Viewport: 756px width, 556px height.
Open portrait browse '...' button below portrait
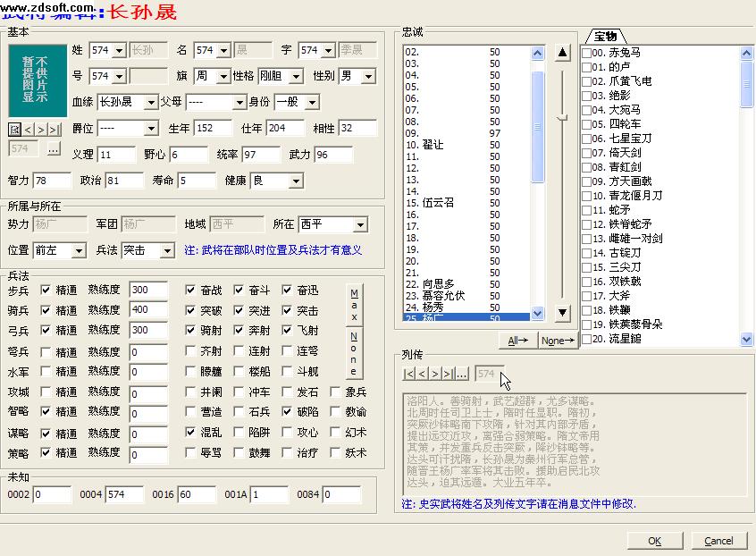click(x=54, y=149)
